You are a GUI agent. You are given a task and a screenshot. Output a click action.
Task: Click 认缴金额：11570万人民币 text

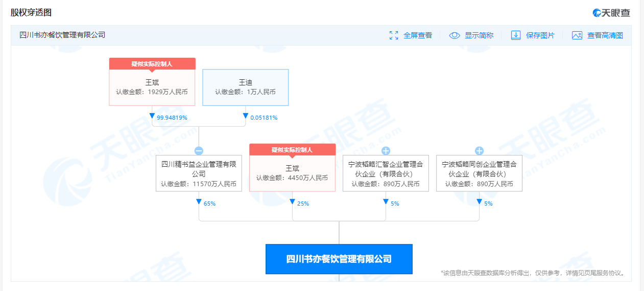point(199,184)
